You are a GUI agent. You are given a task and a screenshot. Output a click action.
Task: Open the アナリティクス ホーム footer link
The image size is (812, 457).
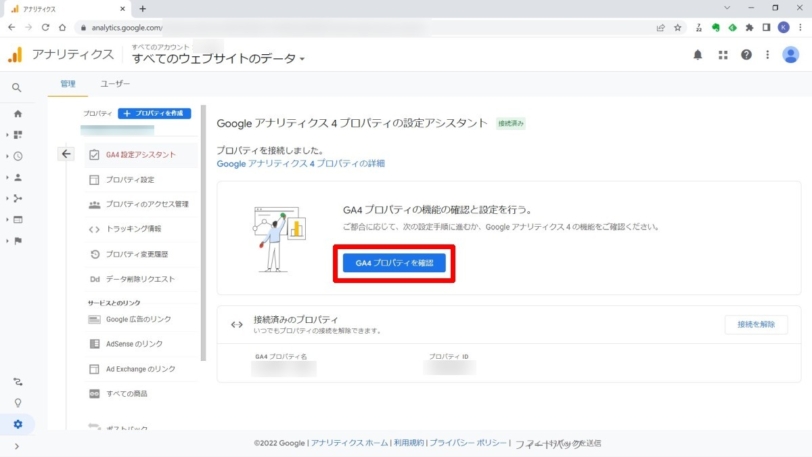[349, 443]
